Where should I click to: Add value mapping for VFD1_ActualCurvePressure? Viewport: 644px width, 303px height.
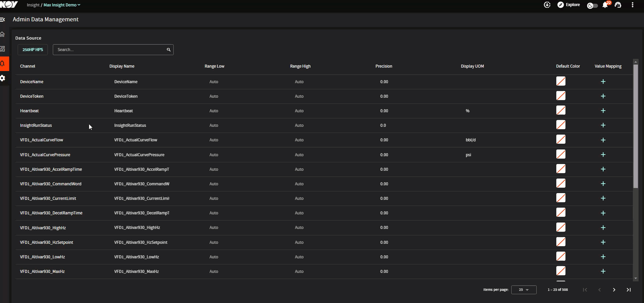603,155
